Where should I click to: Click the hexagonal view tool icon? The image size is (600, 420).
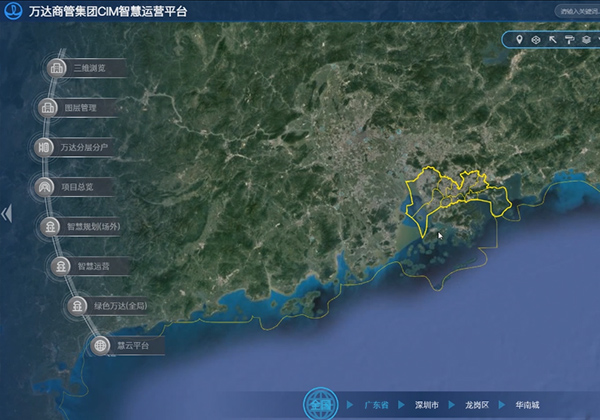click(x=536, y=40)
